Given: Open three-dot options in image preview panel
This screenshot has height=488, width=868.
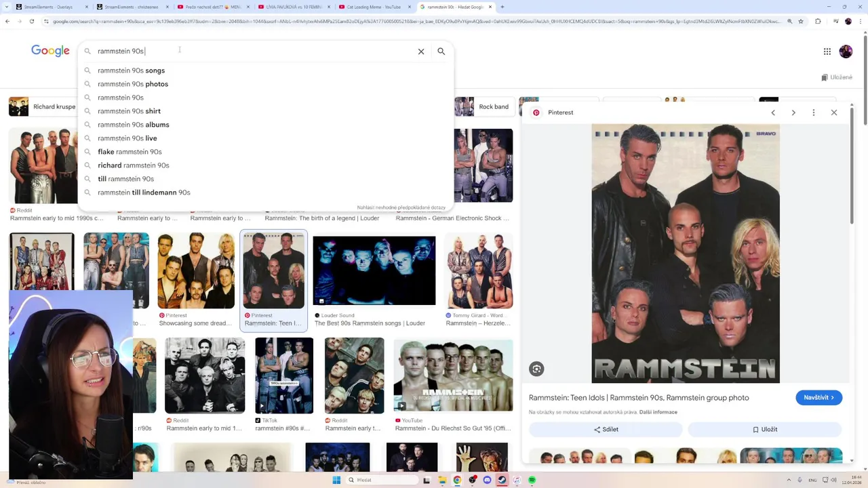Looking at the screenshot, I should [x=814, y=113].
